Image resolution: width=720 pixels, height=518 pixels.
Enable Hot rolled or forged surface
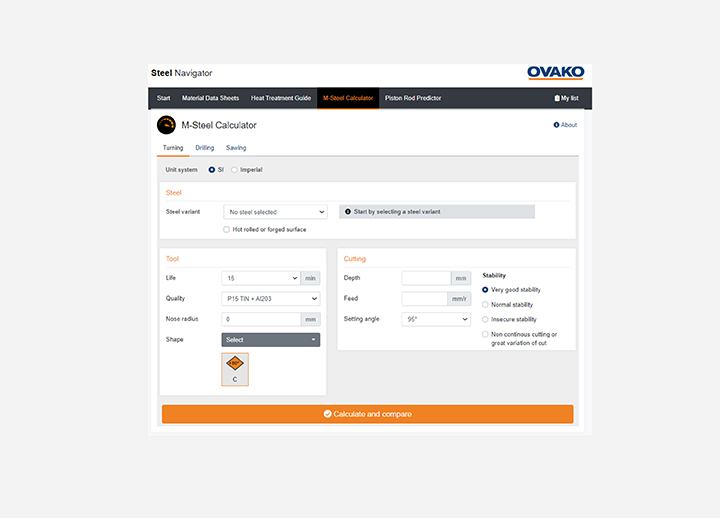click(226, 229)
